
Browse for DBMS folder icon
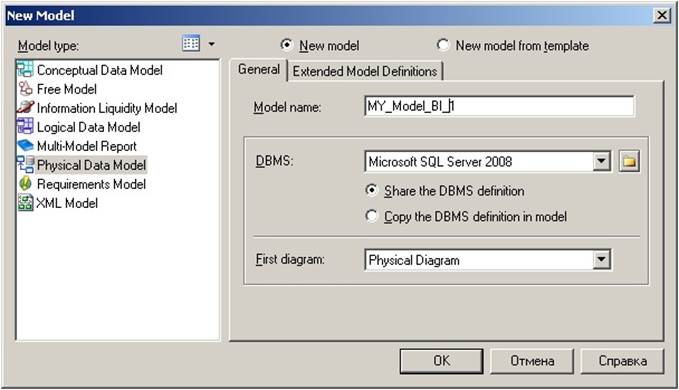coord(629,162)
